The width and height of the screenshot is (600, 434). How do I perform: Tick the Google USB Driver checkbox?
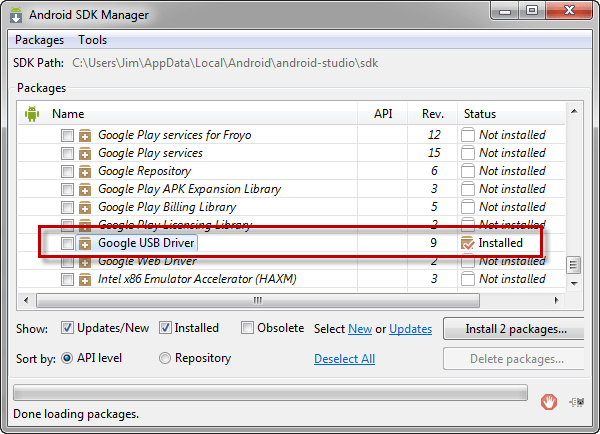click(67, 243)
